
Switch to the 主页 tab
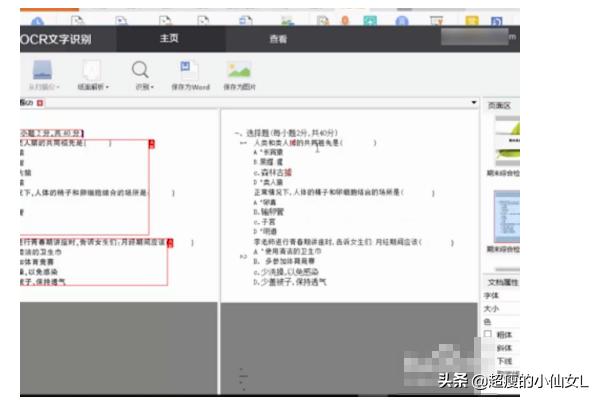click(170, 39)
